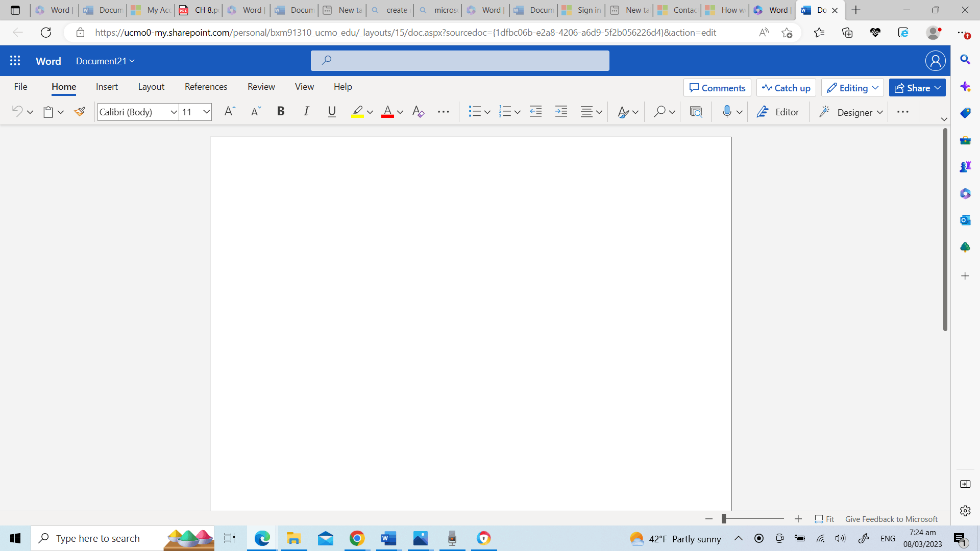The width and height of the screenshot is (980, 551).
Task: Click the Format Painter icon
Action: click(x=80, y=112)
